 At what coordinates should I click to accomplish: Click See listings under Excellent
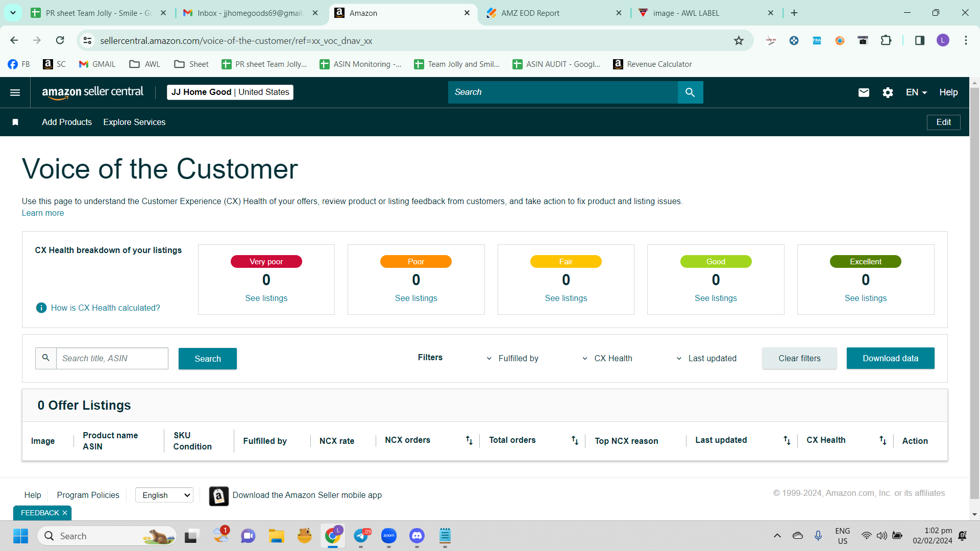(x=866, y=298)
